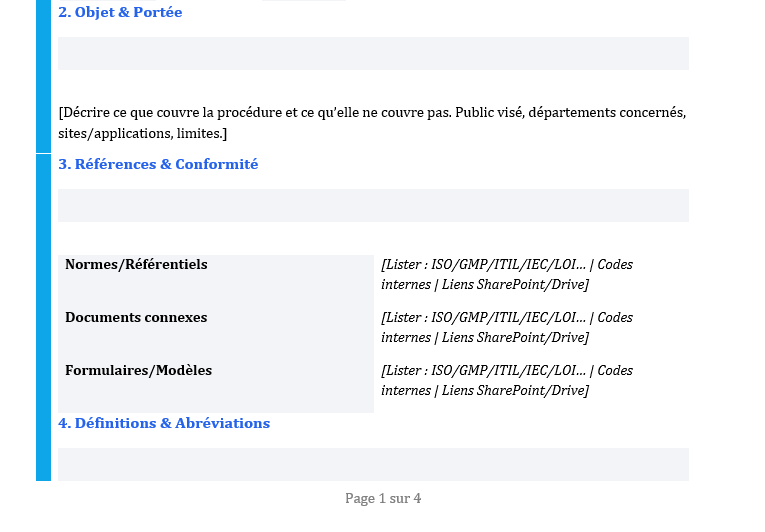Click the '[Lister : ISO/GMP…' line beside Normes/Référentiels
The image size is (765, 532).
(x=506, y=265)
